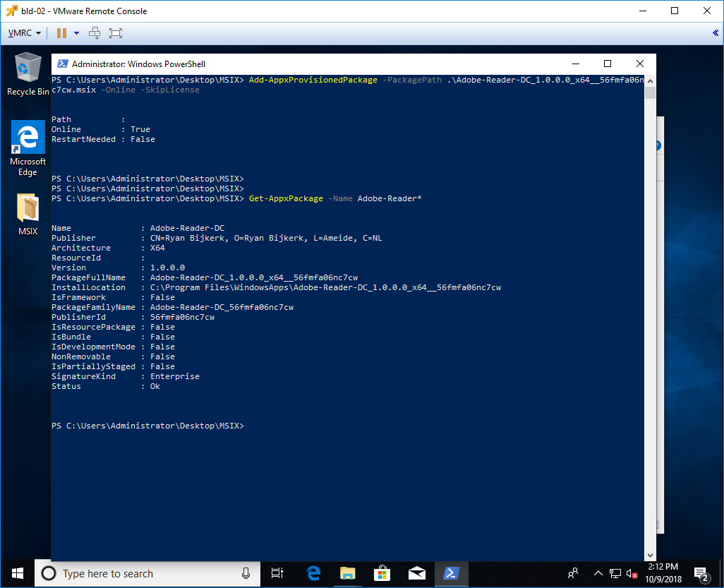724x588 pixels.
Task: Click the PublisherId 56fmfa06nc7cw value
Action: (182, 318)
